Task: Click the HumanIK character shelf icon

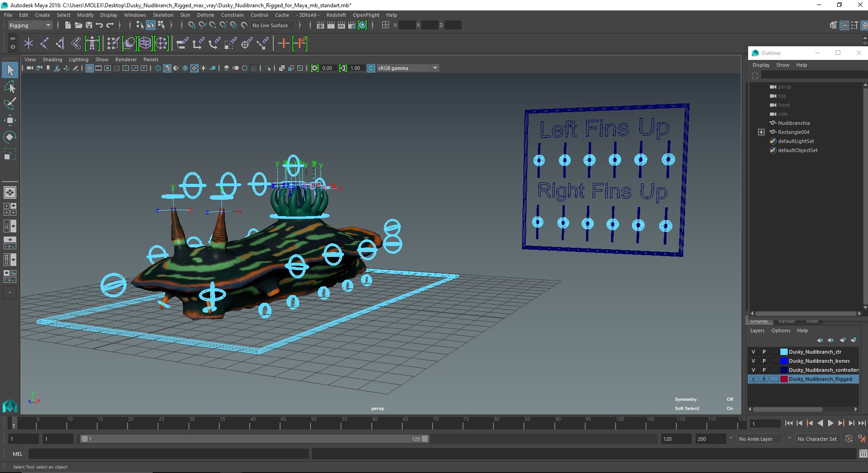Action: 92,43
